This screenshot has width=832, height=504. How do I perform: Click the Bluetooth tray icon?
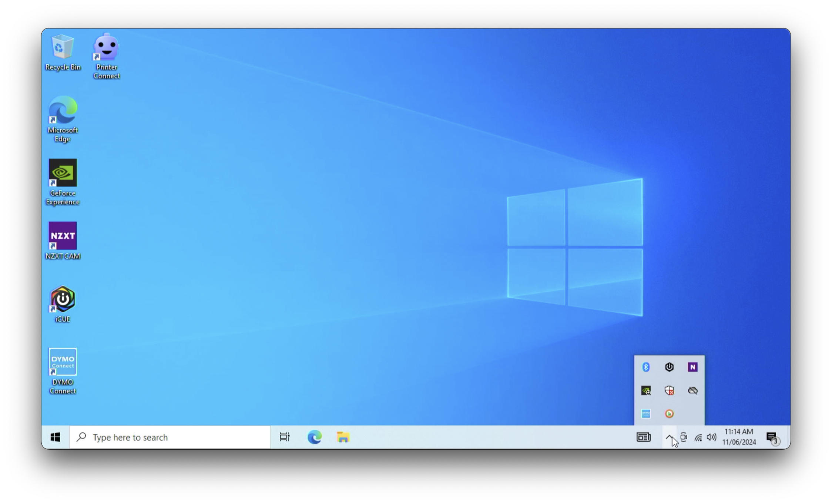[646, 367]
